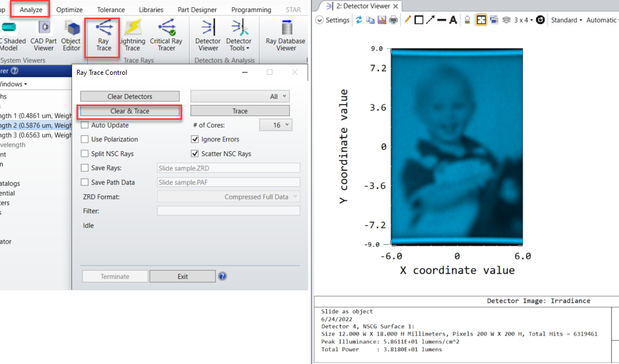Open the ZRD Format dropdown
Screen dimensions: 619x364
(x=228, y=197)
